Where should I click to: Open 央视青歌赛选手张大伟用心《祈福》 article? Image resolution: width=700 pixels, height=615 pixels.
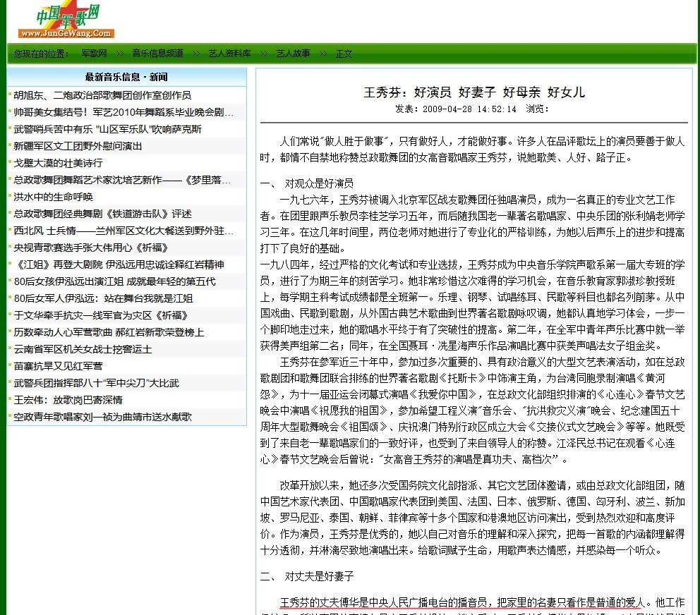point(90,248)
